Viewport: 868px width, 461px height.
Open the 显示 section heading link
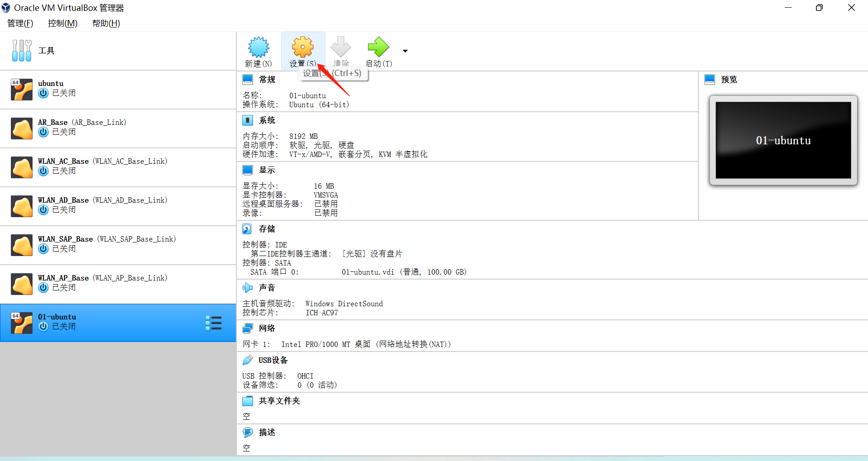(267, 170)
